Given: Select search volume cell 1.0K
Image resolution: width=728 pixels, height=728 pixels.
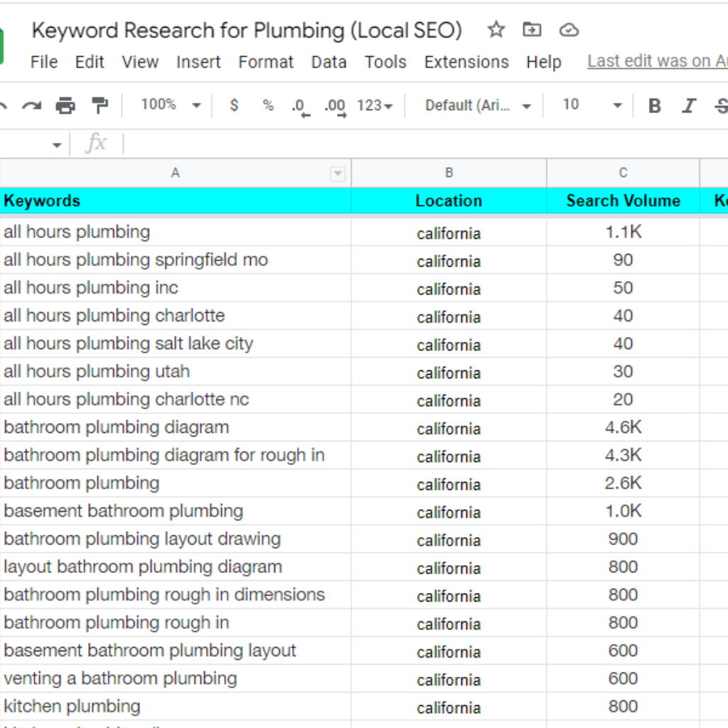Looking at the screenshot, I should pos(623,511).
